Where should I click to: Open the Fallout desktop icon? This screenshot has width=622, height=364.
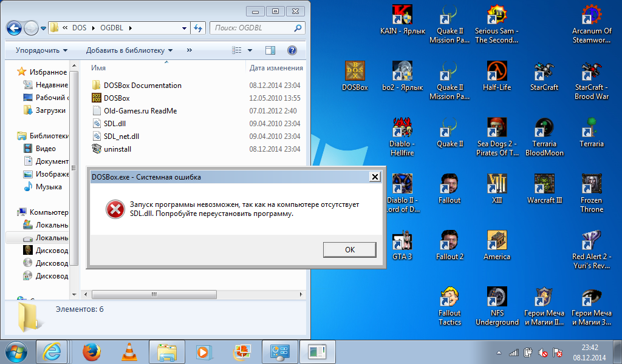click(449, 189)
